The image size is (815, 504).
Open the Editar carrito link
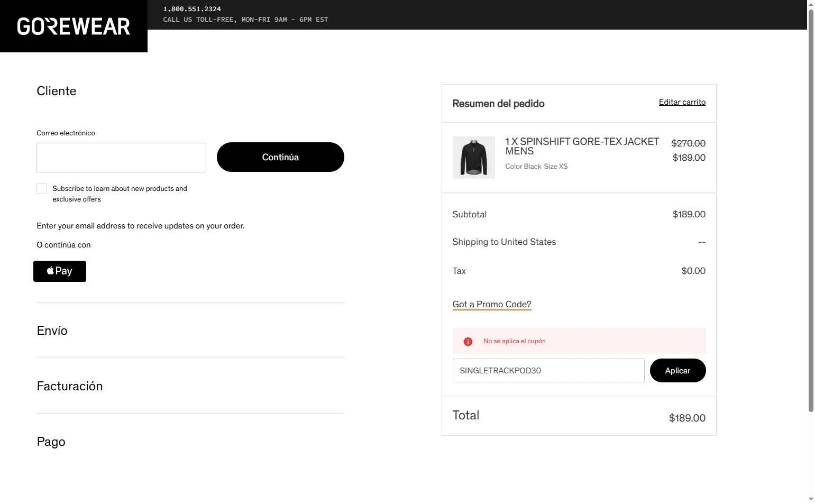(x=682, y=102)
